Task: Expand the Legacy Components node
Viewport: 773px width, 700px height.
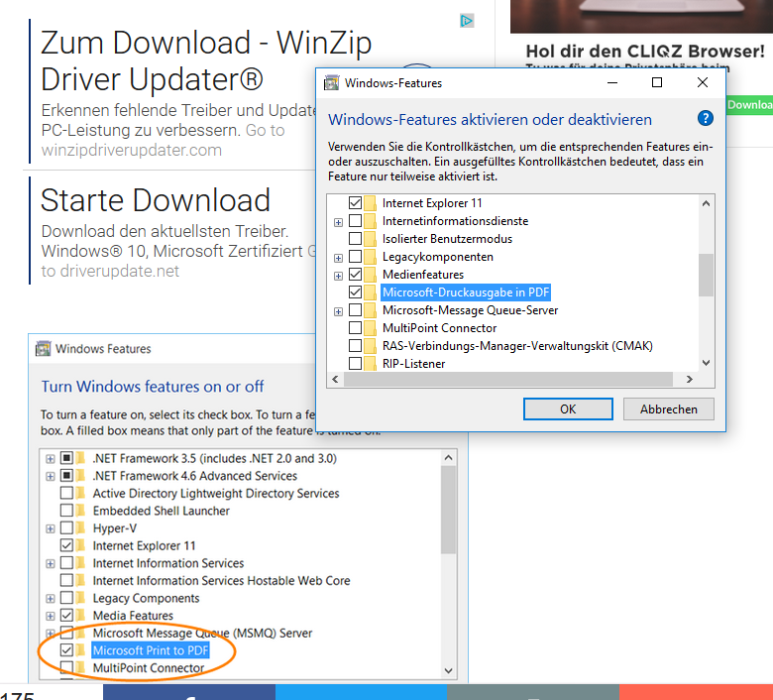Action: click(51, 599)
